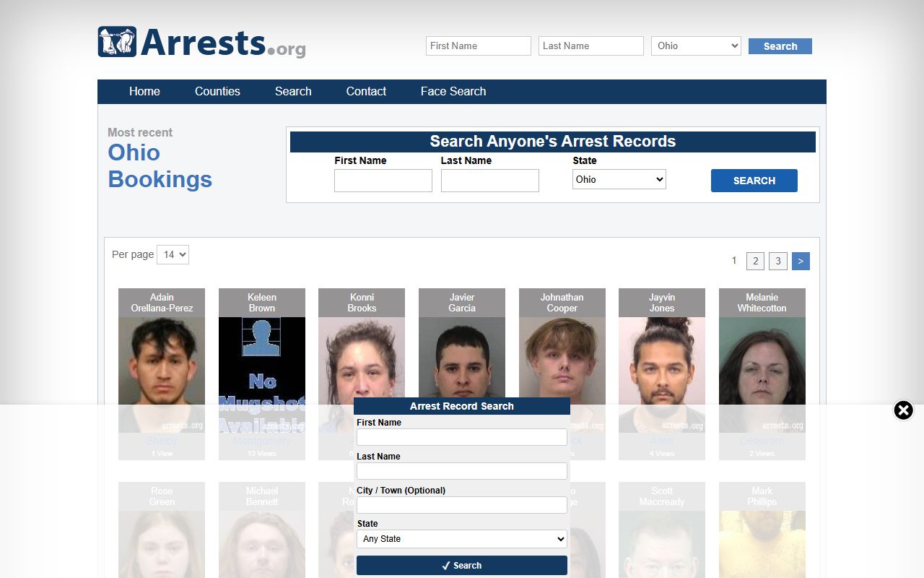
Task: Expand State dropdown in Search Anyone's panel
Action: pyautogui.click(x=619, y=179)
